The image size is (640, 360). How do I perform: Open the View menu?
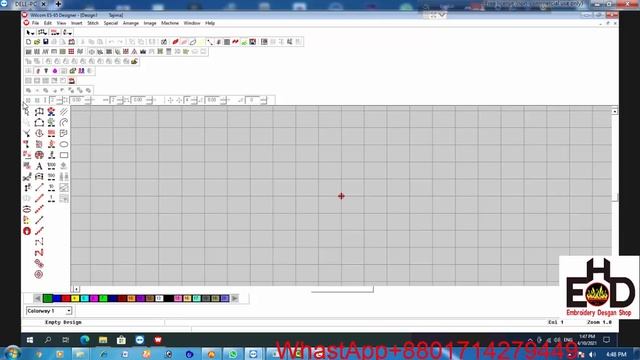(x=61, y=23)
